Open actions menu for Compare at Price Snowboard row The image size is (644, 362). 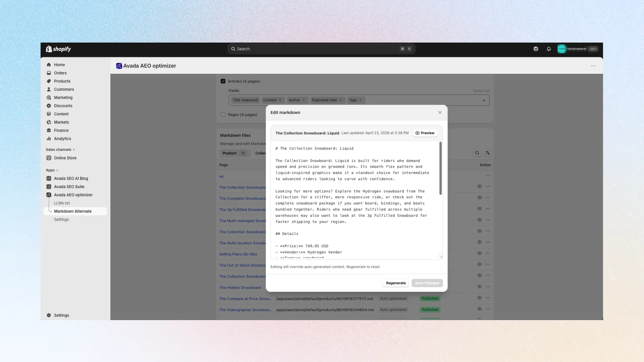pos(488,298)
